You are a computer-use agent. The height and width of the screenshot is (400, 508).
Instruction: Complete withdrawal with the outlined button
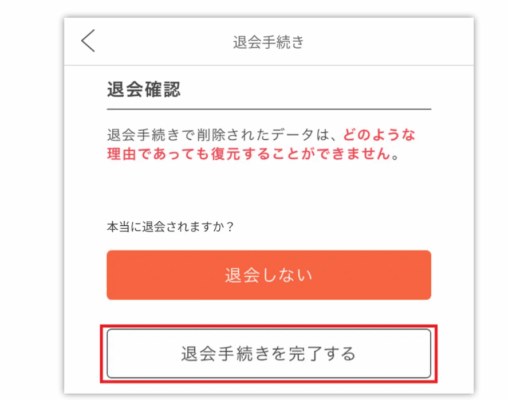tap(269, 354)
